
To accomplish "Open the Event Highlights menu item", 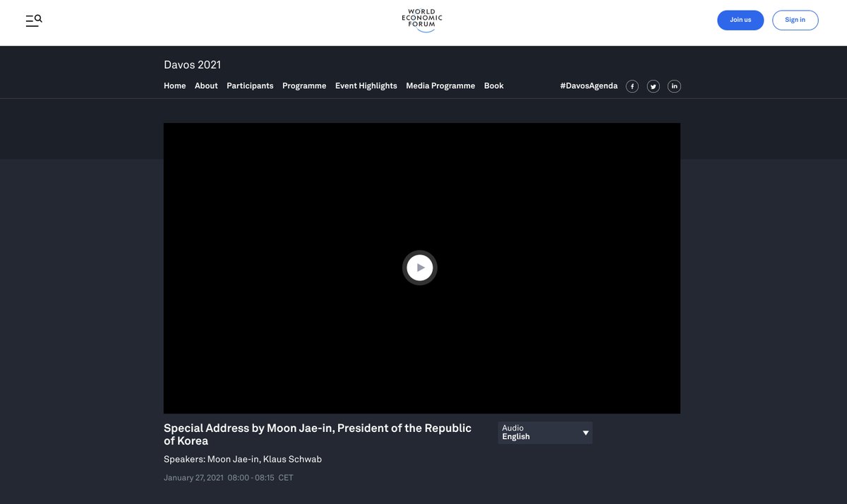I will [366, 85].
